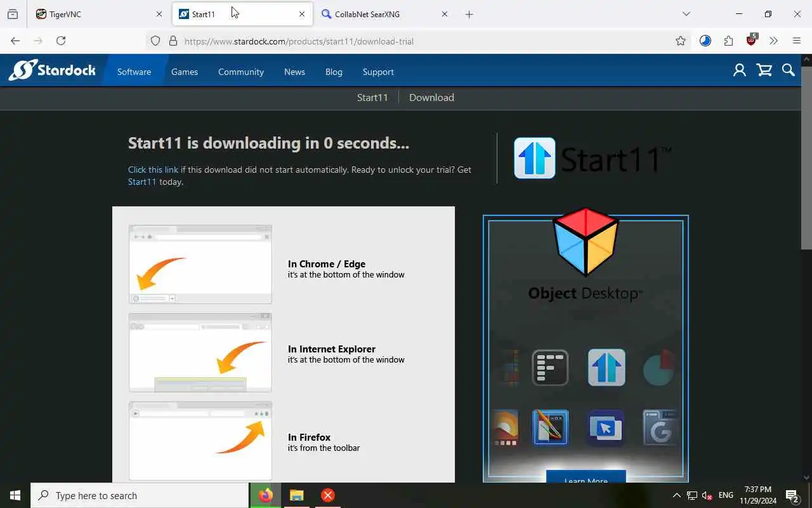Click the uBlock Origin shield icon
812x508 pixels.
(752, 40)
